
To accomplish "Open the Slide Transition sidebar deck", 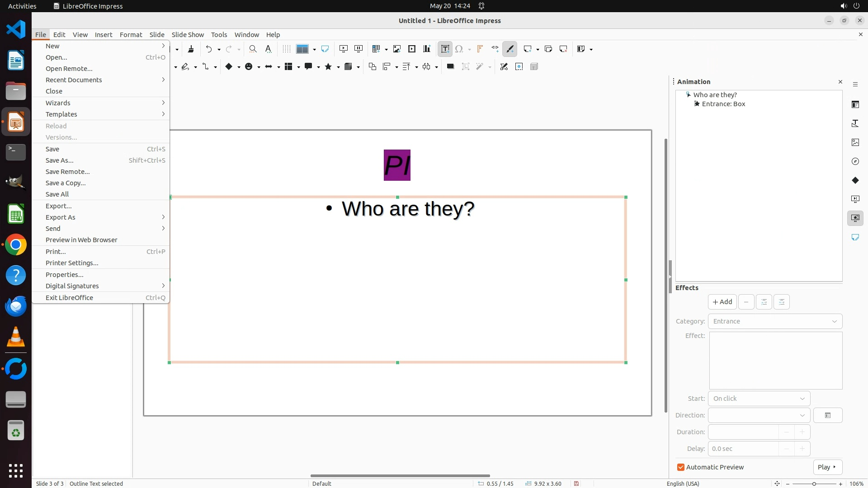I will 855,199.
